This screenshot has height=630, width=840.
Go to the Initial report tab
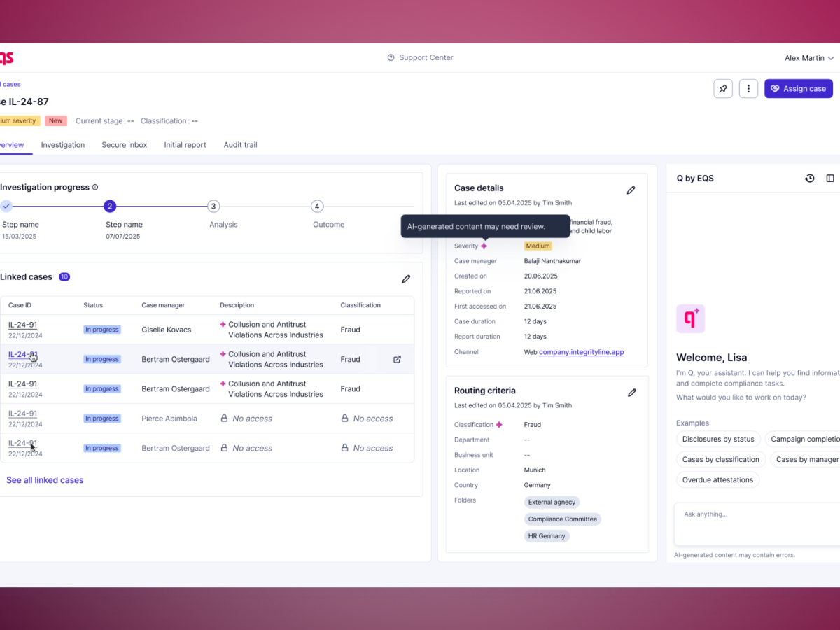tap(185, 145)
